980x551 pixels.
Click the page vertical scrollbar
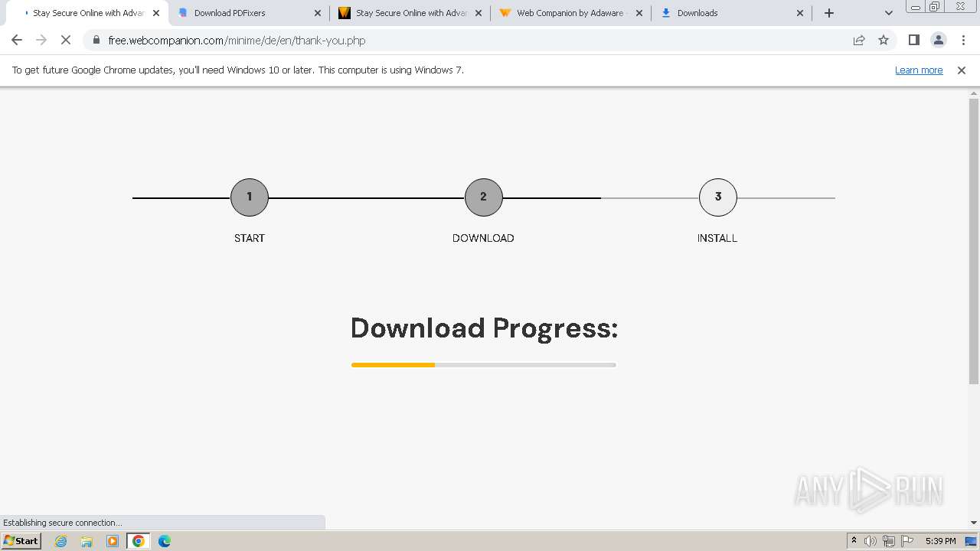point(974,241)
